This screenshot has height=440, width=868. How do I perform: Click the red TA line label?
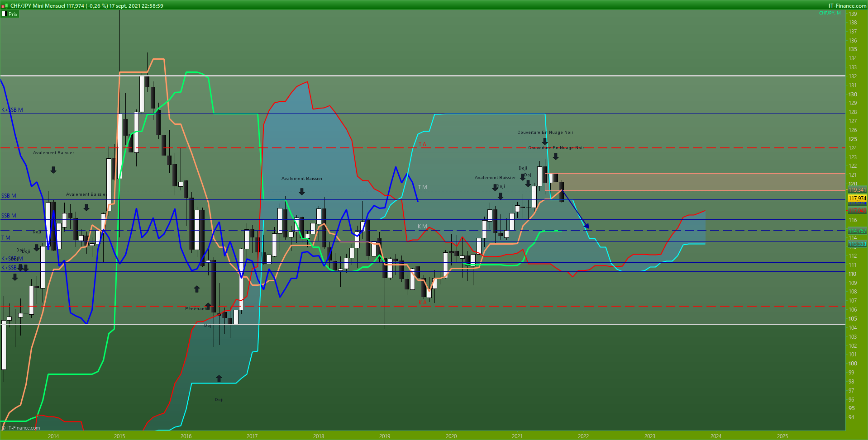coord(422,144)
